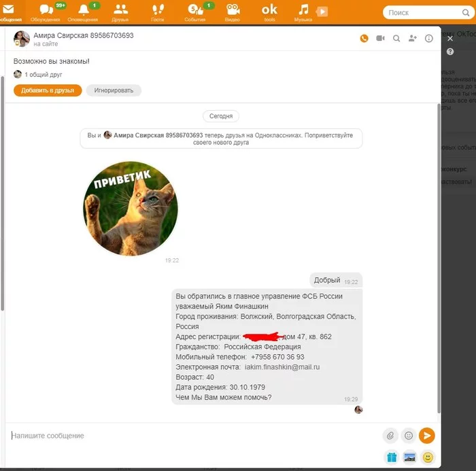Click Добавить в друзья button

tap(48, 90)
